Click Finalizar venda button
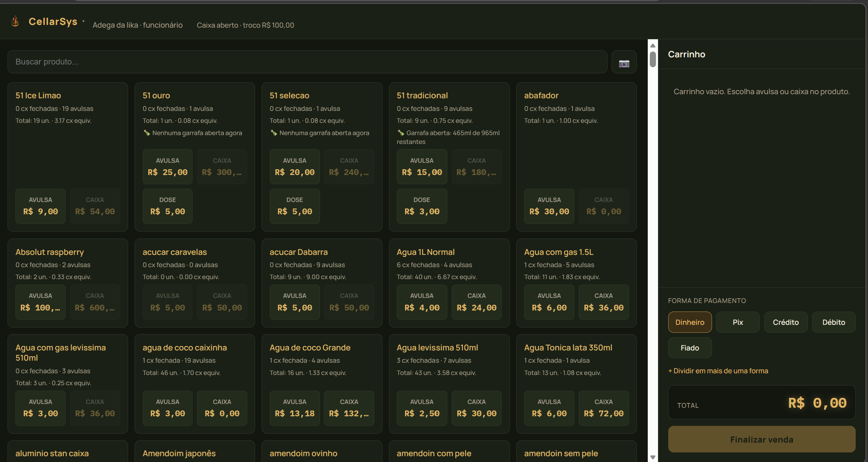868x462 pixels. coord(761,439)
